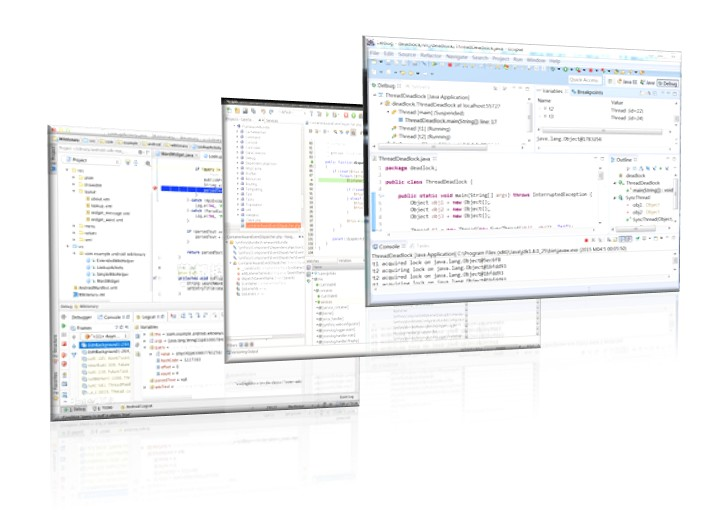Viewport: 710px width, 510px height.
Task: Click the green Resume icon in Android Studio debug sidebar
Action: [64, 326]
